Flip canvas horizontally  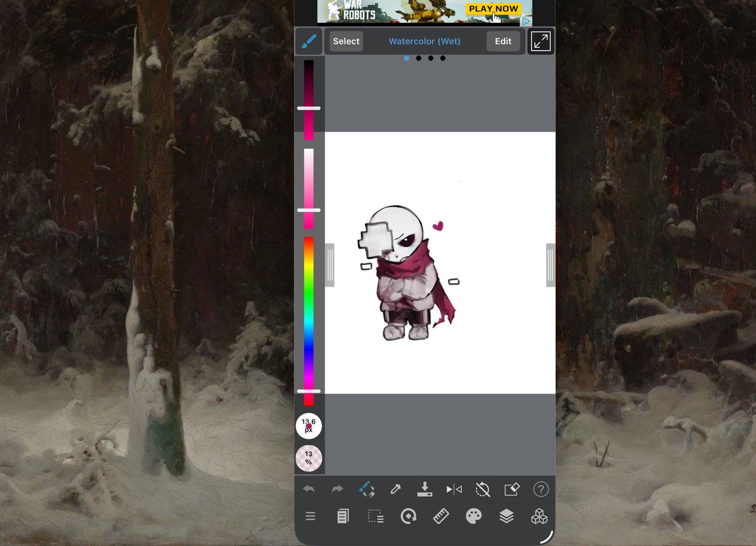click(454, 489)
